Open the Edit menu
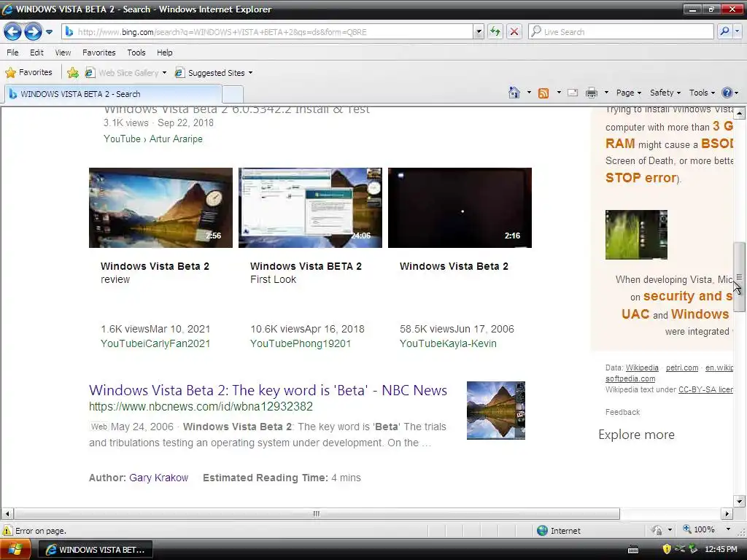This screenshot has width=747, height=560. point(36,52)
